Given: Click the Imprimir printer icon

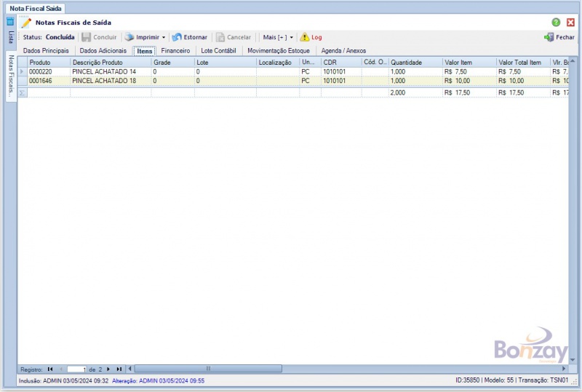Looking at the screenshot, I should pos(129,37).
